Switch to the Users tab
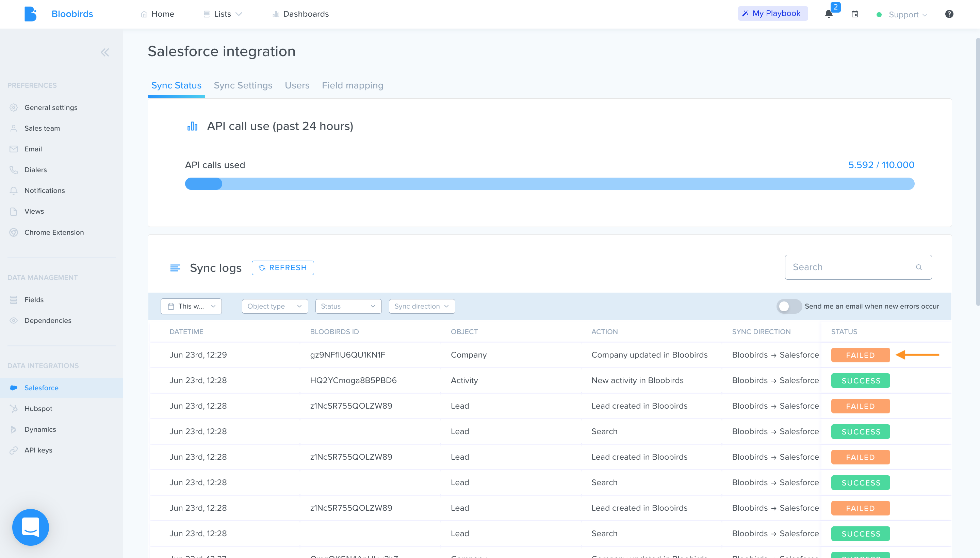 (297, 85)
